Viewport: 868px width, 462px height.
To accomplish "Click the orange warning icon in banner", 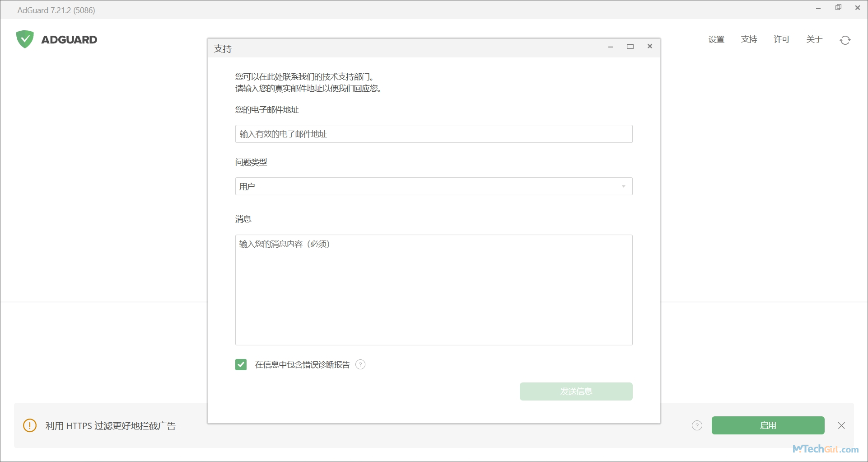I will pos(30,425).
